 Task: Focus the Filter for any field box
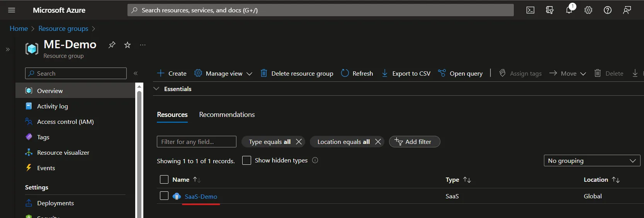[x=197, y=142]
